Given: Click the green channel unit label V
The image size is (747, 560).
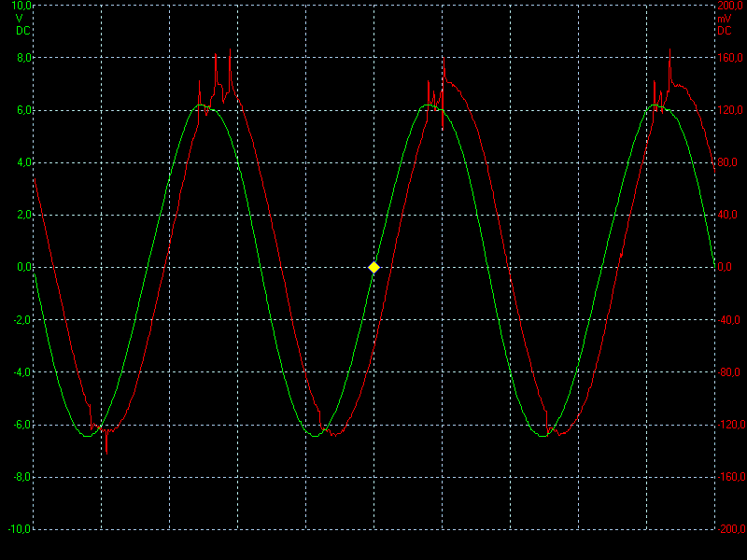Looking at the screenshot, I should pyautogui.click(x=19, y=19).
